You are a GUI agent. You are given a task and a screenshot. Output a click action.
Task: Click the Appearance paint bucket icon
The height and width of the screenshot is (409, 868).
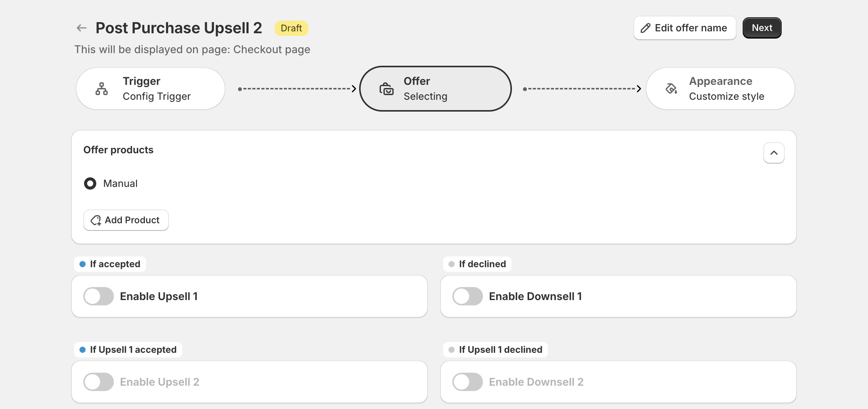tap(671, 89)
